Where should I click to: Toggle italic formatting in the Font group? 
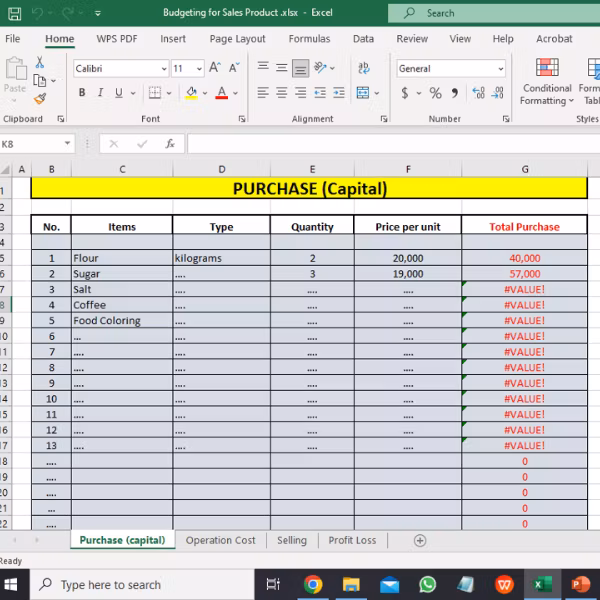100,93
